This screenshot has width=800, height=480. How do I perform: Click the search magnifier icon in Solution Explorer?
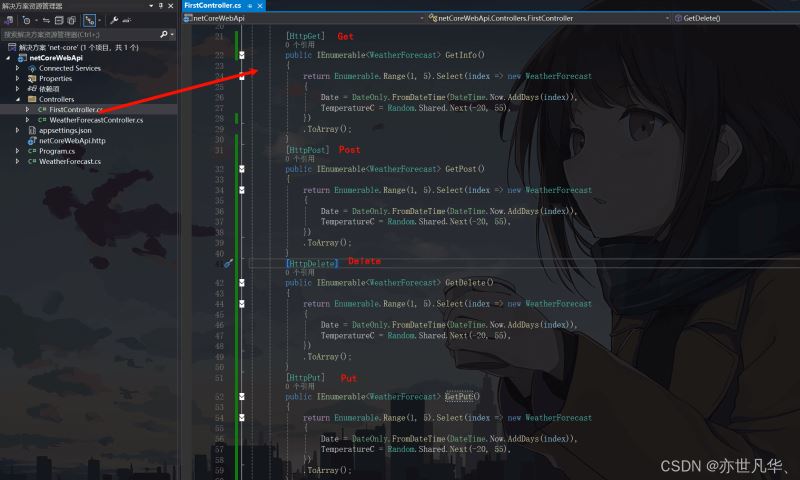[x=163, y=33]
